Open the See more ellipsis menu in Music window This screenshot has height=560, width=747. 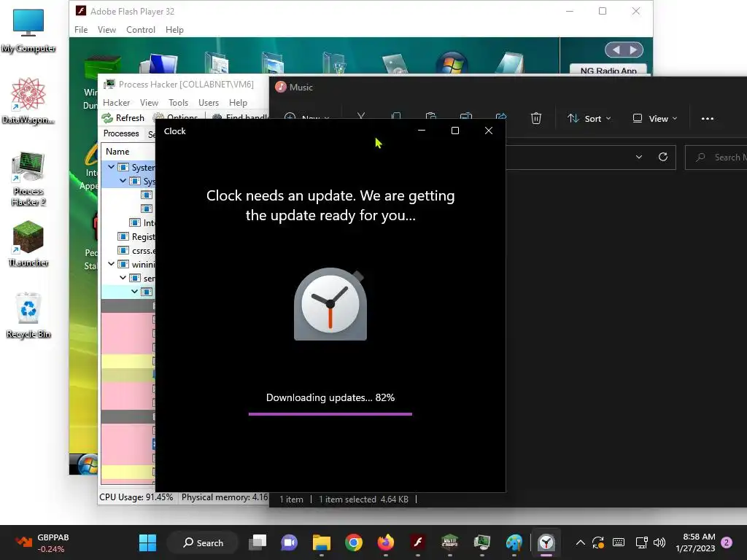pyautogui.click(x=708, y=119)
